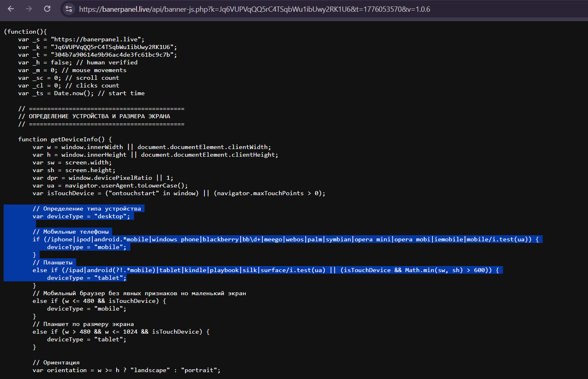The height and width of the screenshot is (379, 588).
Task: Click the line var h = window.innerHeight
Action: tap(156, 155)
